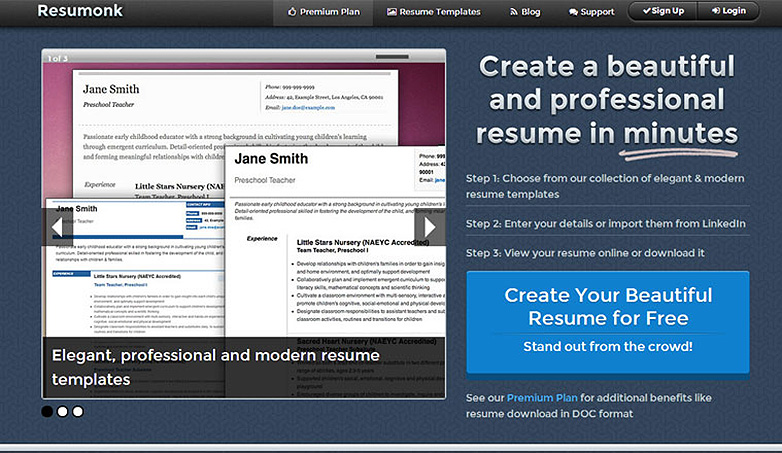The image size is (782, 453).
Task: Click the Resumonk logo
Action: pos(80,11)
